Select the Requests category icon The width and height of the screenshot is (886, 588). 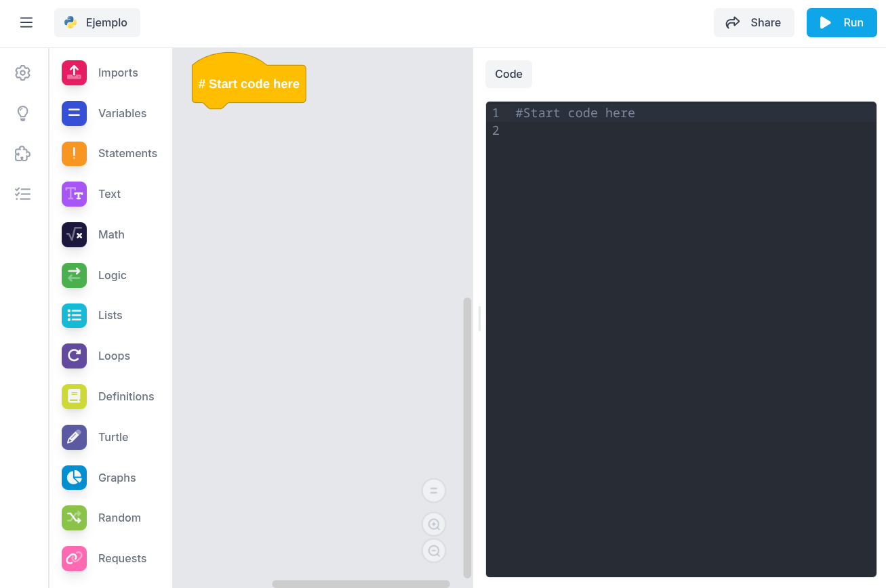pyautogui.click(x=74, y=558)
